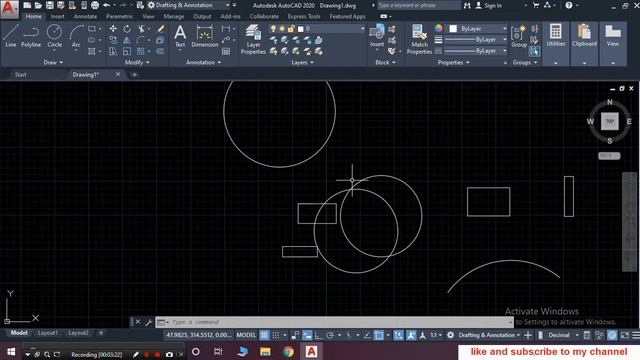Add a new drawing tab with plus

pos(134,74)
